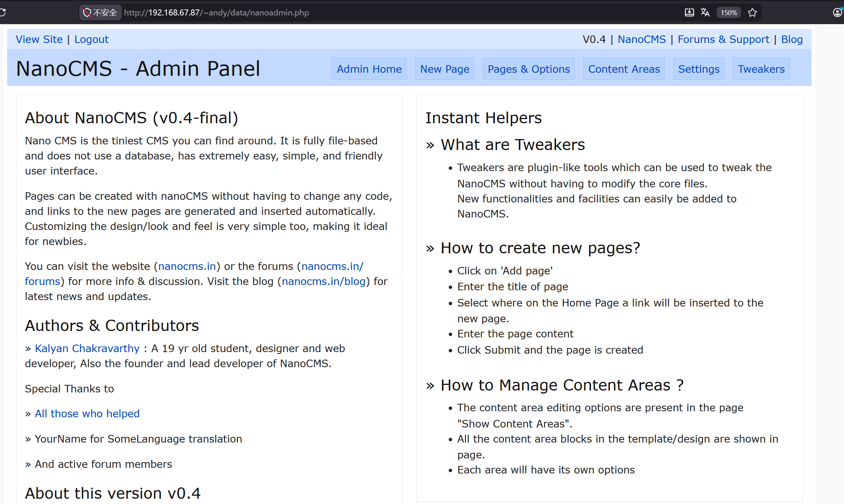Screen dimensions: 844x504
Task: Open the View Site link
Action: (x=39, y=40)
